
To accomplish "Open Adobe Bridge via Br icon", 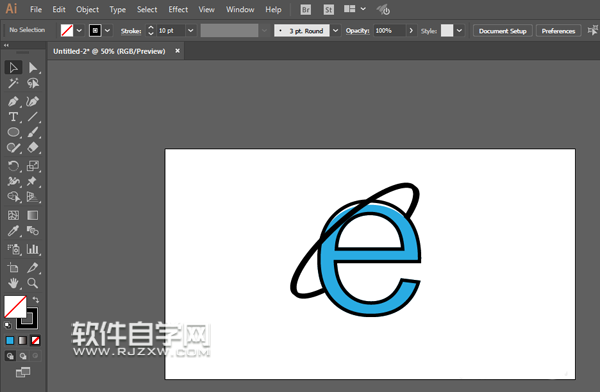I will click(305, 10).
